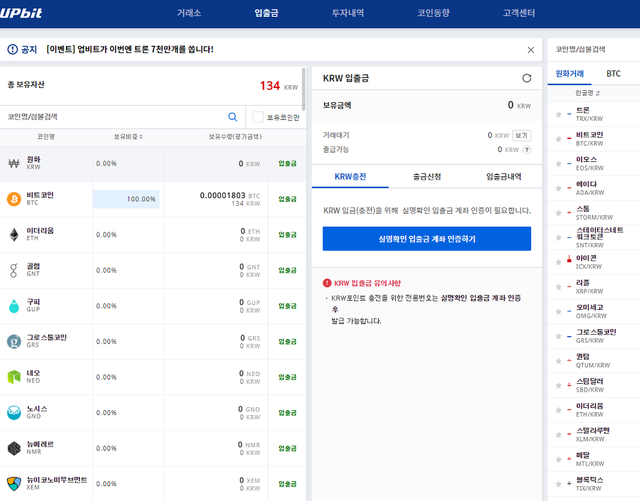The width and height of the screenshot is (640, 501).
Task: Click 입출금 for 비트코인 BTC row
Action: coord(287,199)
